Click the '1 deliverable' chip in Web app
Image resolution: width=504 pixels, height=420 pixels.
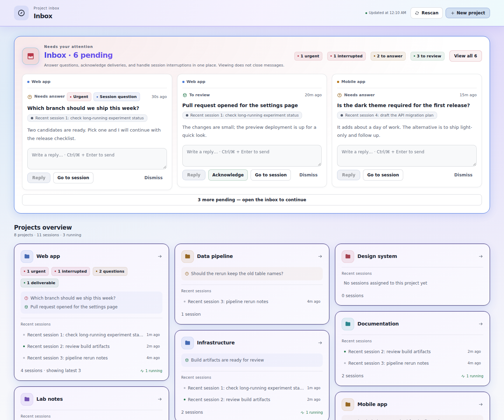point(40,283)
